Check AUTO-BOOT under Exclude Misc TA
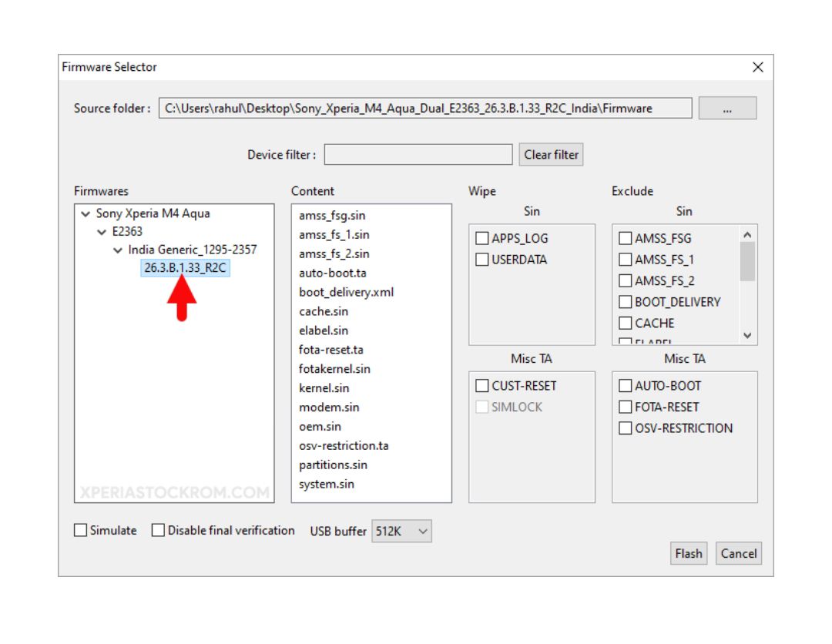This screenshot has height=644, width=832. tap(626, 386)
